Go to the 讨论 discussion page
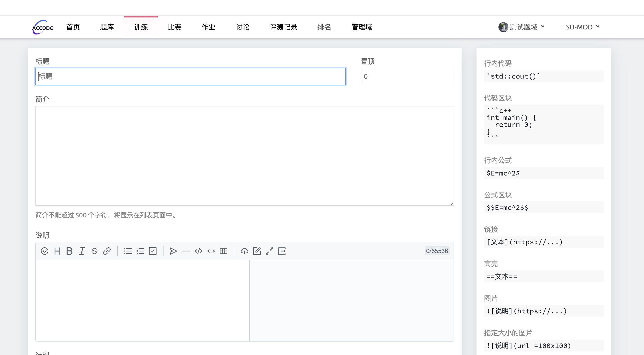The height and width of the screenshot is (355, 644). coord(242,27)
